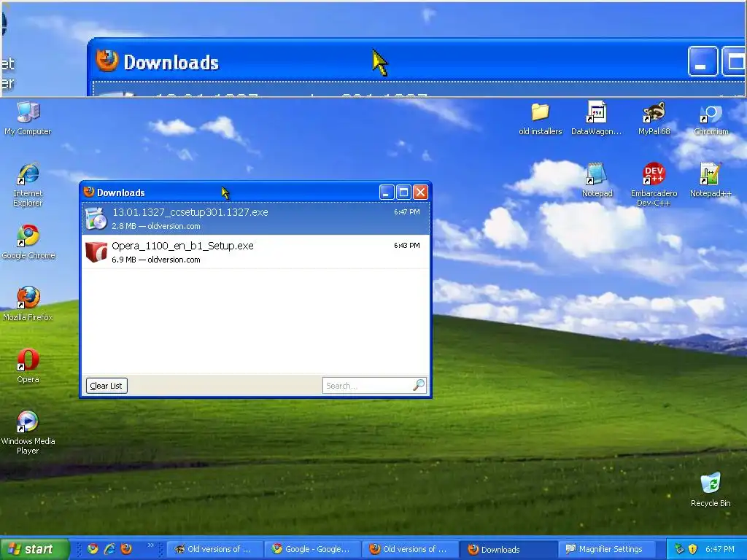Switch to Magnifier Settings taskbar button
The height and width of the screenshot is (560, 747).
(x=606, y=549)
